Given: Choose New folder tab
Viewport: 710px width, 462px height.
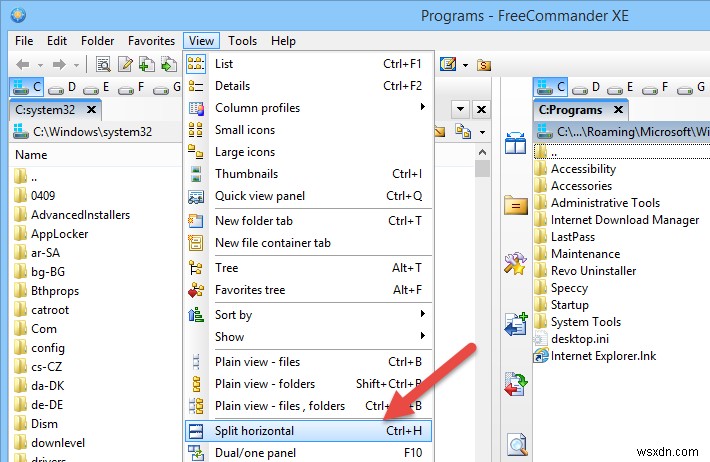Looking at the screenshot, I should point(308,221).
